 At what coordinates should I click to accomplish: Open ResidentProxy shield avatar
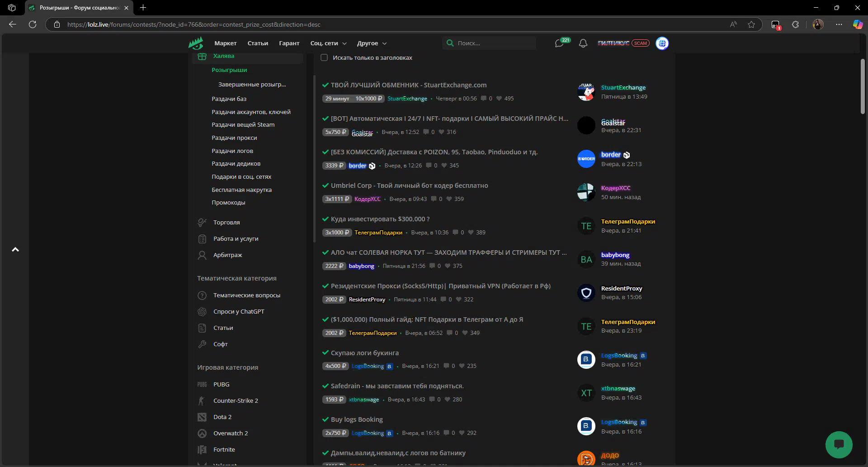point(586,293)
